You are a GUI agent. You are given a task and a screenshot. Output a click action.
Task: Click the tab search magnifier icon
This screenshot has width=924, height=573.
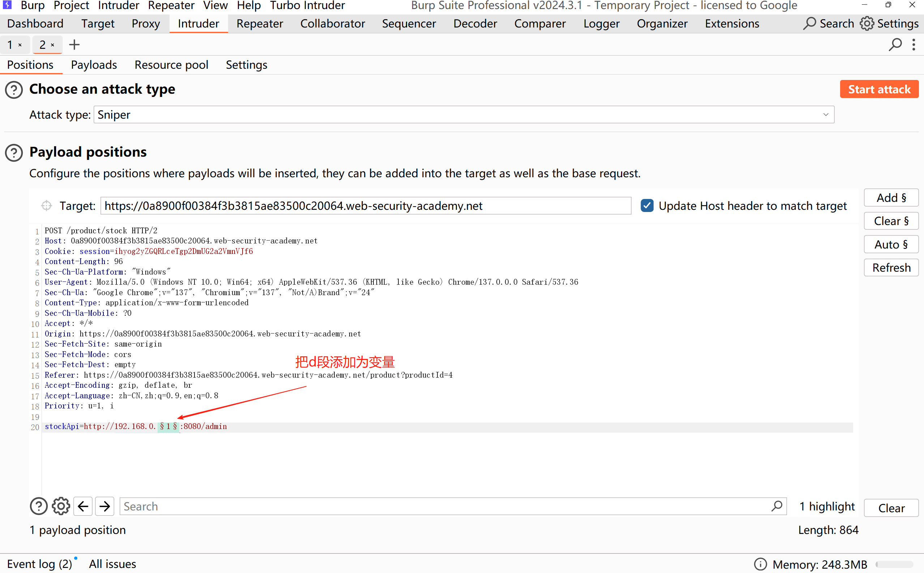pos(895,45)
